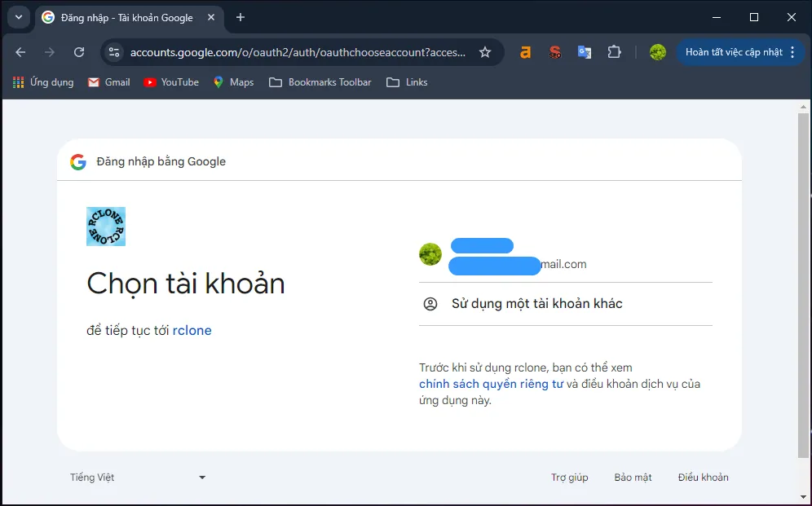812x506 pixels.
Task: Open the 'Tiếng Việt' language dropdown
Action: coord(135,477)
